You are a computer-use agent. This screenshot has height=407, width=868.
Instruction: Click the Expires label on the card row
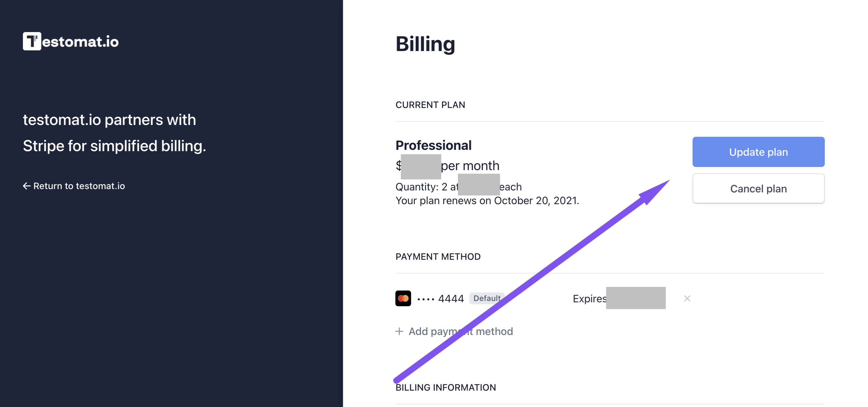[x=590, y=299]
